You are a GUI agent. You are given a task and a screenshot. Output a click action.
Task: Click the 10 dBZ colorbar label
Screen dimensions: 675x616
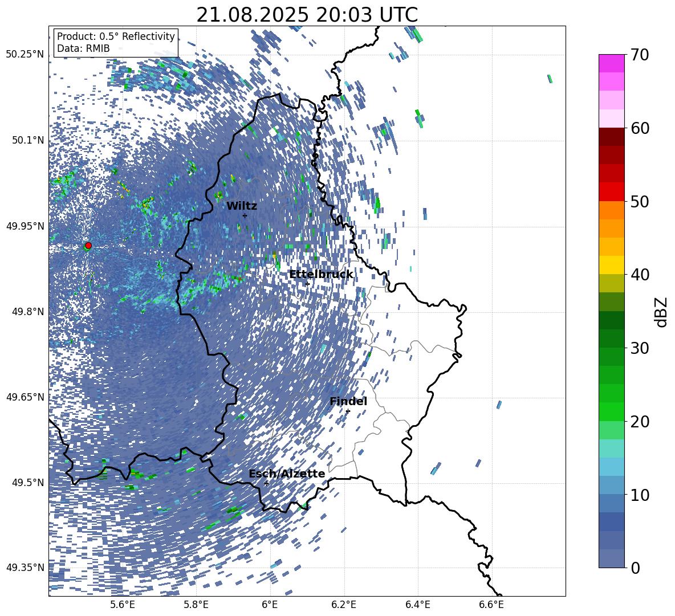pos(640,495)
